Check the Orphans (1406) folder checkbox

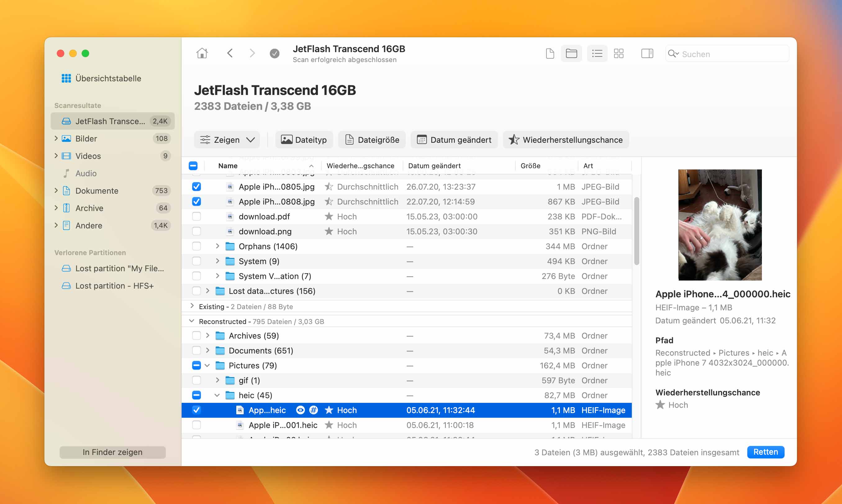tap(196, 246)
